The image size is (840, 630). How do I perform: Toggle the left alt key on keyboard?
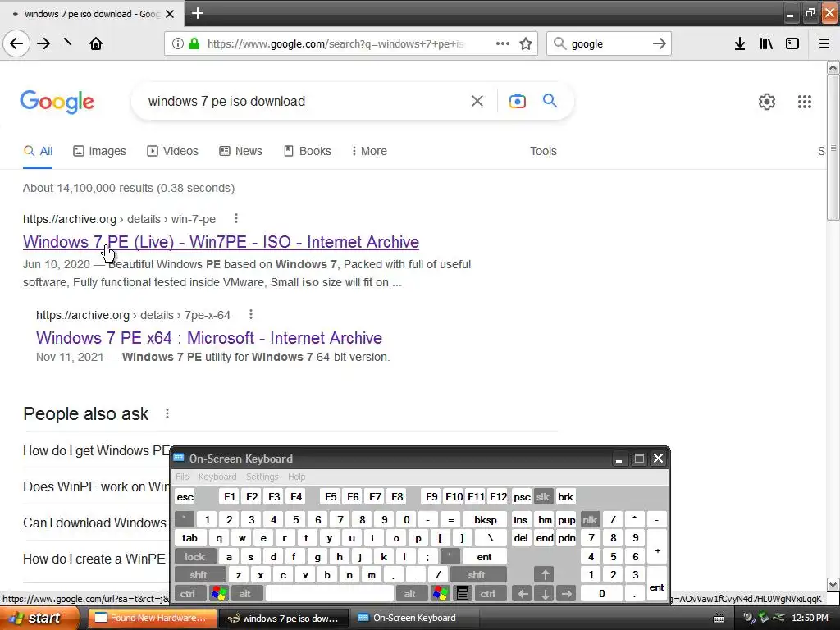click(245, 594)
